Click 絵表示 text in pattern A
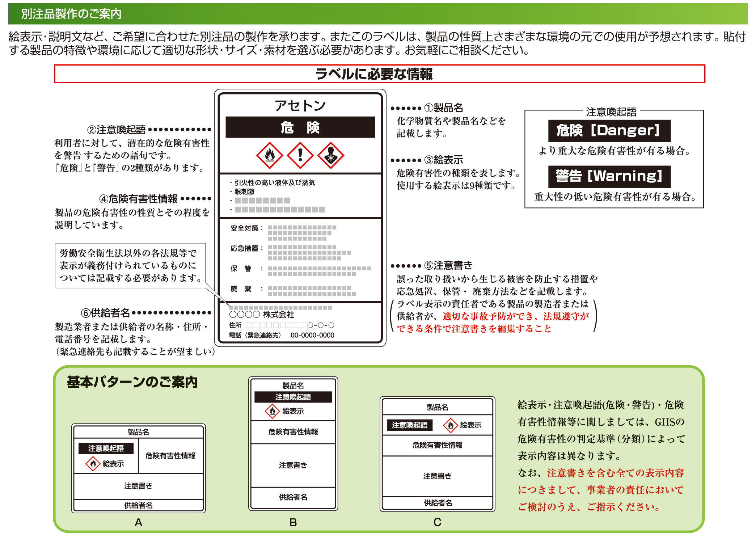756x539 pixels. pos(113,464)
